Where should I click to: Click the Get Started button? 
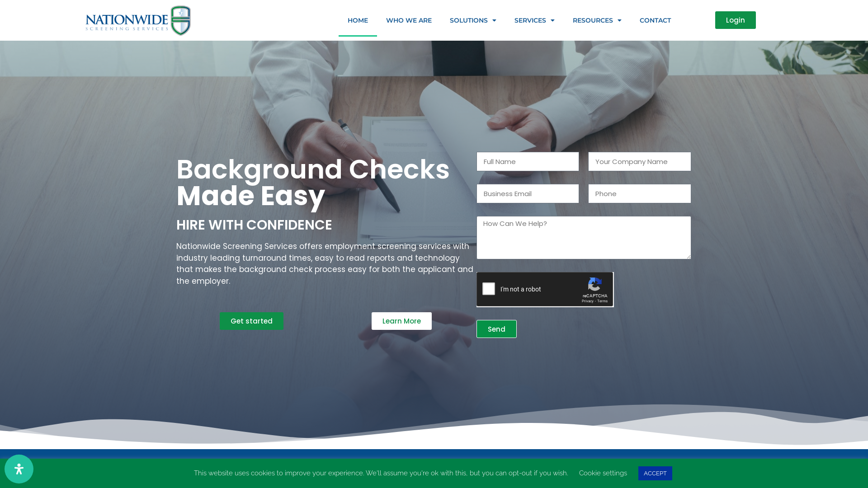coord(251,321)
